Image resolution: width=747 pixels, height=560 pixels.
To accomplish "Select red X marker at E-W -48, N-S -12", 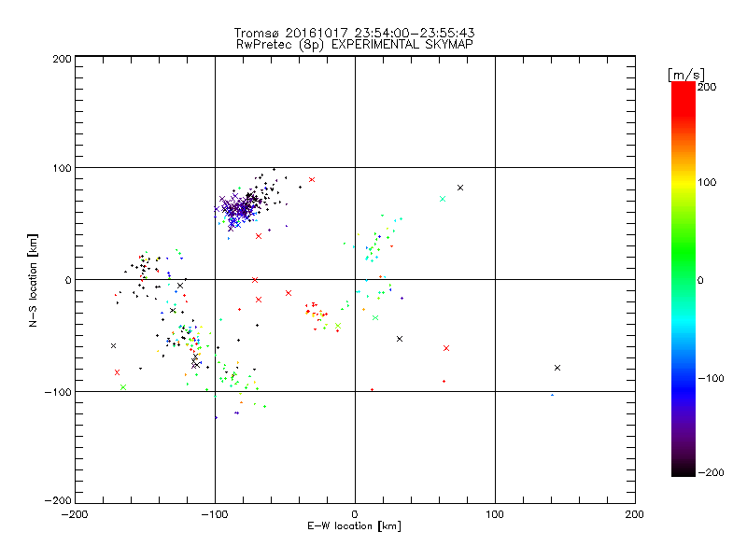I will coord(289,293).
